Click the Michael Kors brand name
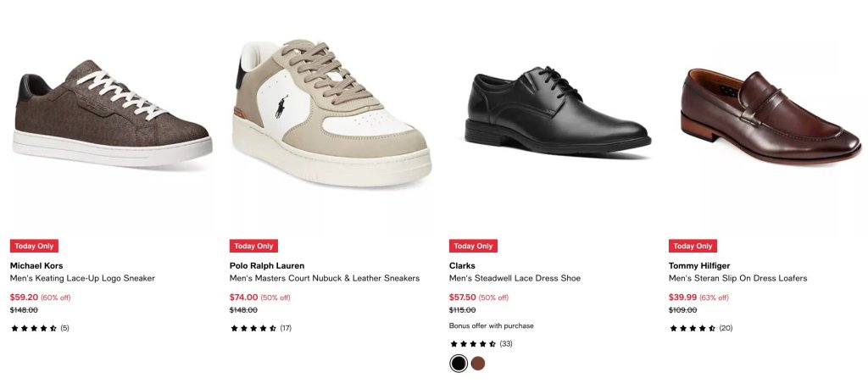868x389 pixels. [36, 265]
